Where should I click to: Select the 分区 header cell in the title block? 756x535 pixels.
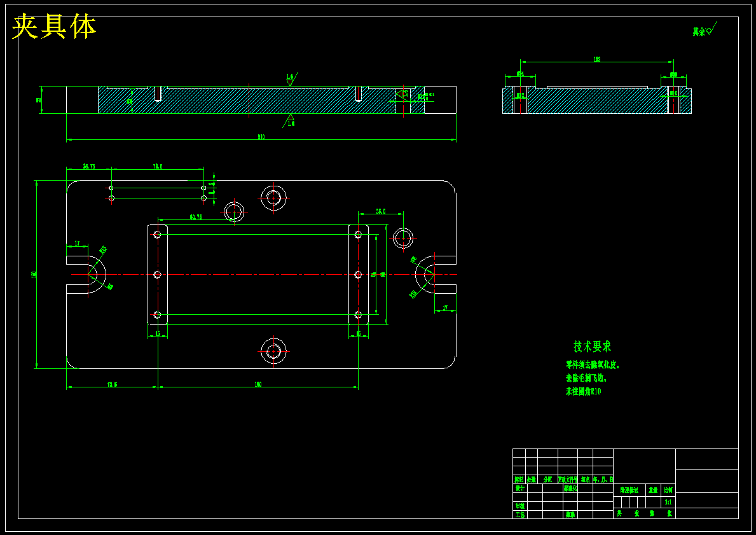tap(547, 480)
